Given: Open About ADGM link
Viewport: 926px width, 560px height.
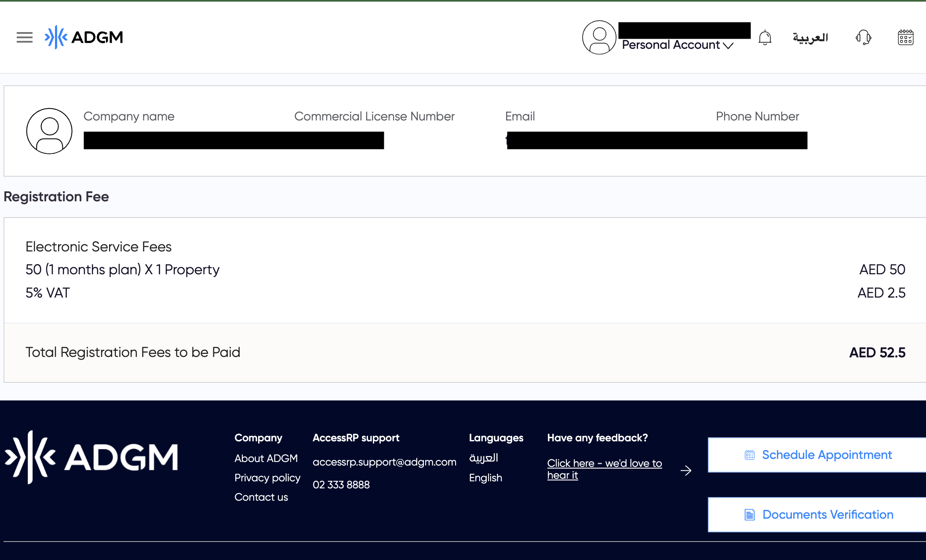Looking at the screenshot, I should pyautogui.click(x=266, y=458).
